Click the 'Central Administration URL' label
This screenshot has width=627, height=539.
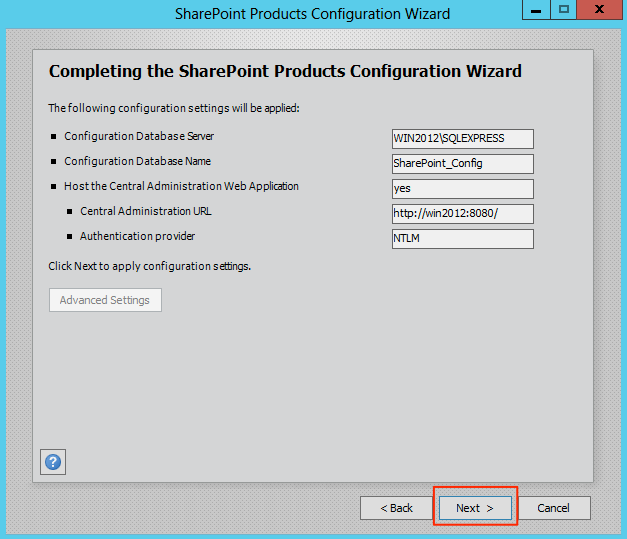pyautogui.click(x=146, y=211)
